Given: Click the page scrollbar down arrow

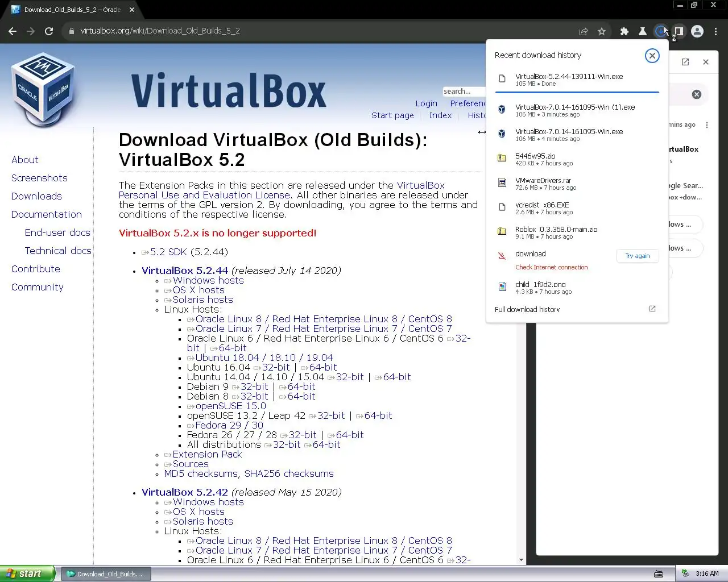Looking at the screenshot, I should [521, 560].
